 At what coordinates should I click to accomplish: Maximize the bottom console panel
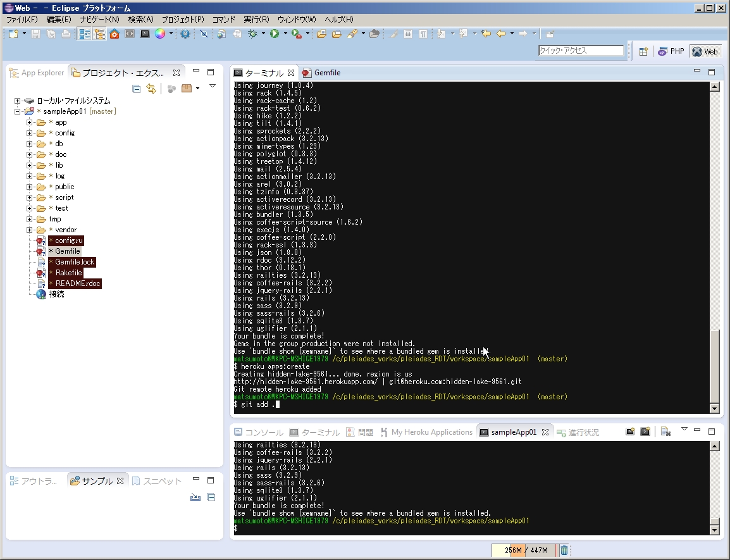pyautogui.click(x=712, y=432)
